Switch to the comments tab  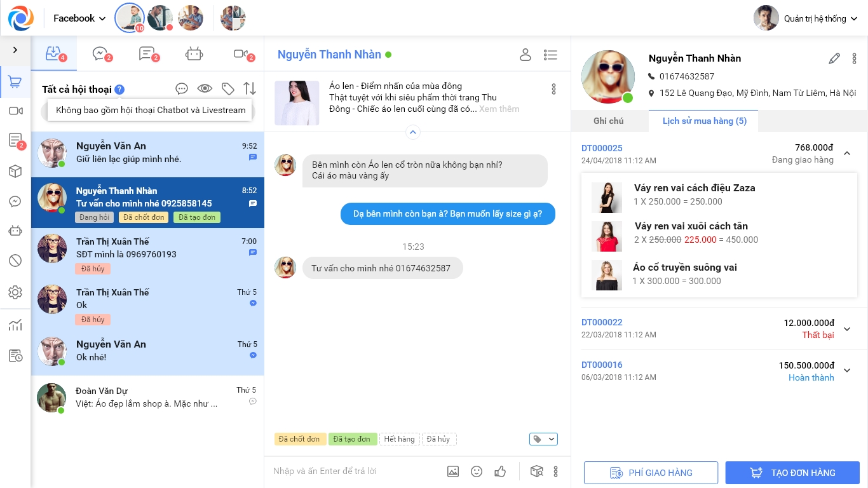[148, 54]
